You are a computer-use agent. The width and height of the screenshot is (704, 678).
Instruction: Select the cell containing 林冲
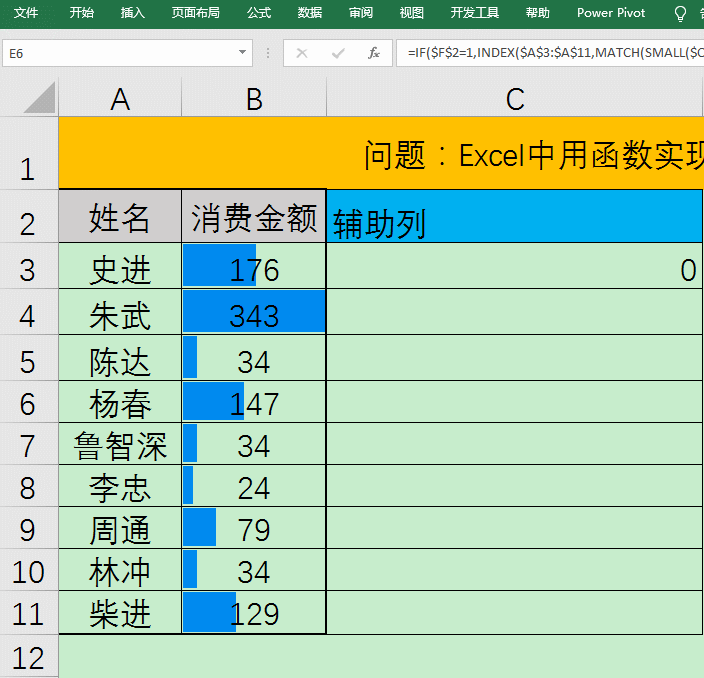pyautogui.click(x=120, y=570)
